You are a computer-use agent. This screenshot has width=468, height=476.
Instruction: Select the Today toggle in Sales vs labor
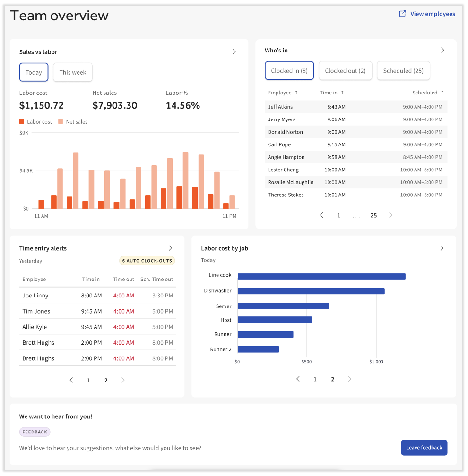pyautogui.click(x=34, y=72)
